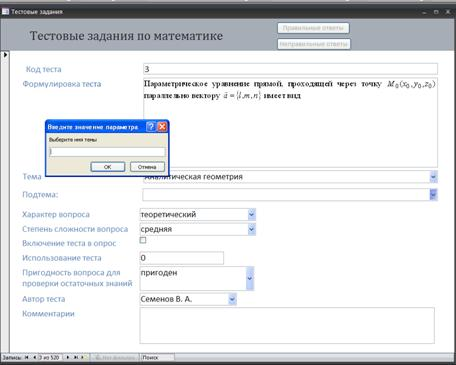Close the Тестовые задания window
The image size is (456, 365).
tap(448, 12)
